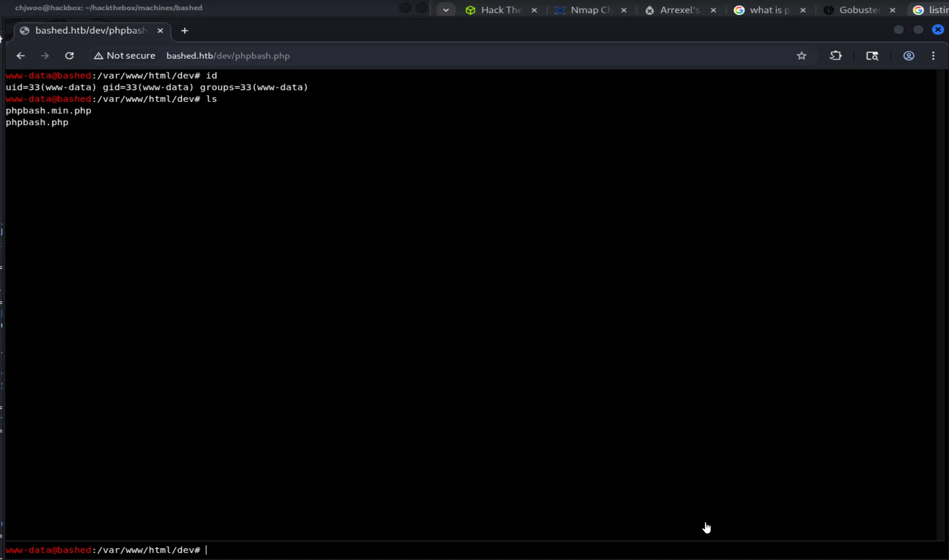Viewport: 949px width, 560px height.
Task: Bookmark this page with star icon
Action: pos(801,56)
